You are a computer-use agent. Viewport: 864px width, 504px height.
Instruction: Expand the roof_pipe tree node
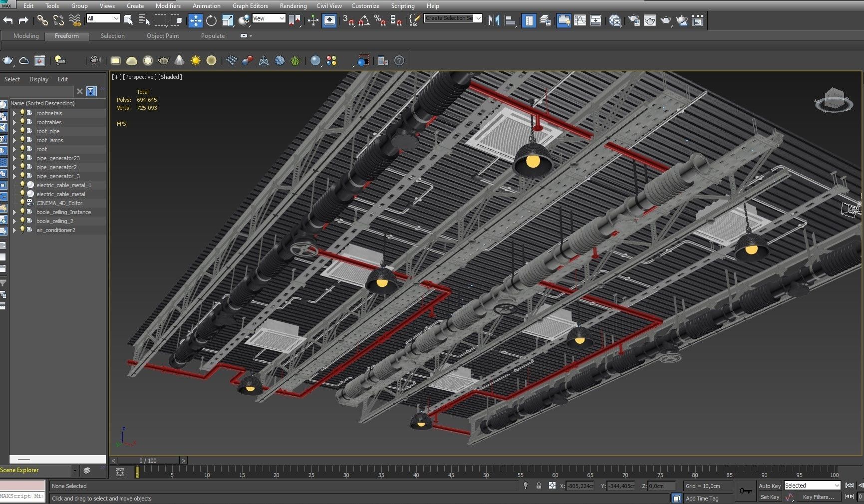point(14,131)
